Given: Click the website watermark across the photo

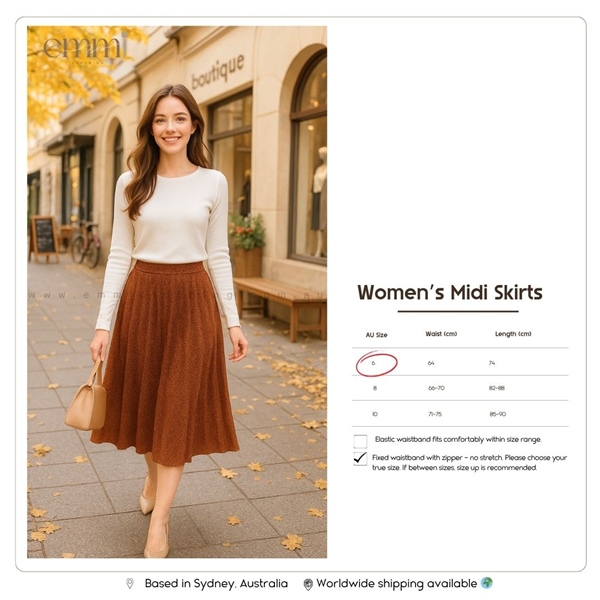Looking at the screenshot, I should pos(176,295).
